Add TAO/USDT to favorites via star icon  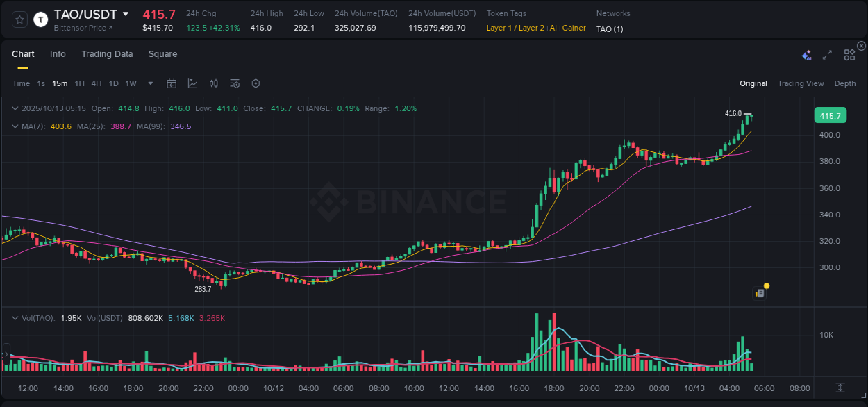pyautogui.click(x=19, y=19)
